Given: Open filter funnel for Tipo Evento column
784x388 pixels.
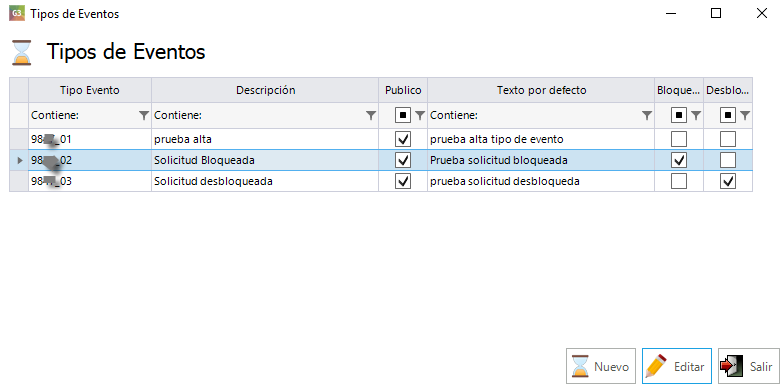Looking at the screenshot, I should 144,116.
